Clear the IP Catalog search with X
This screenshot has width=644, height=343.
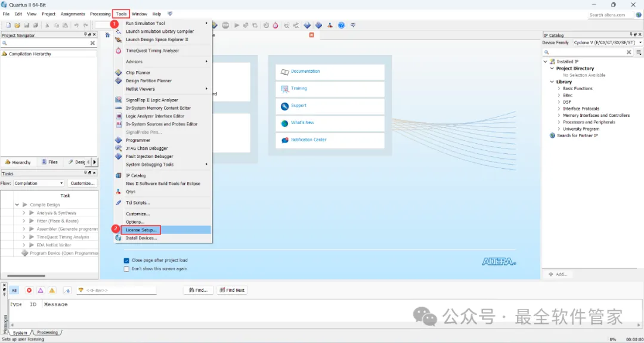(x=629, y=52)
